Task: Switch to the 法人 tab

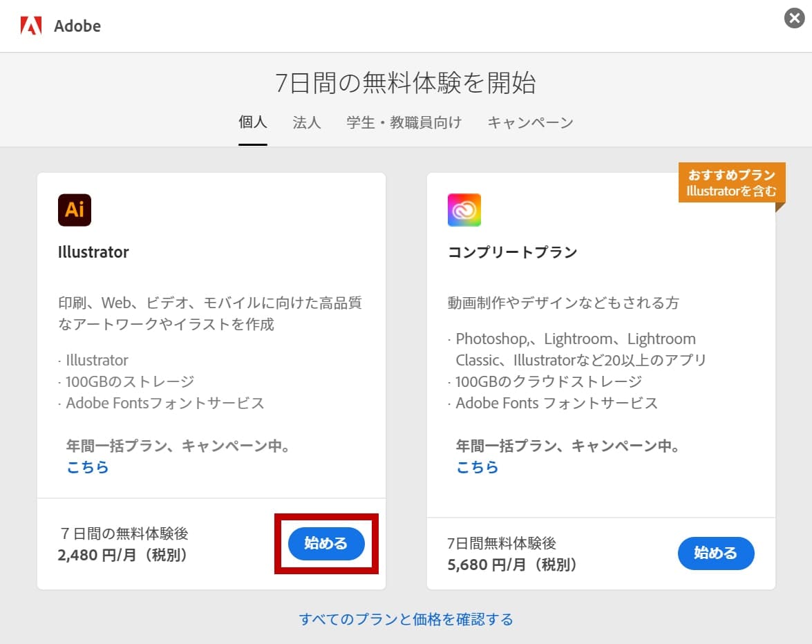Action: [307, 122]
